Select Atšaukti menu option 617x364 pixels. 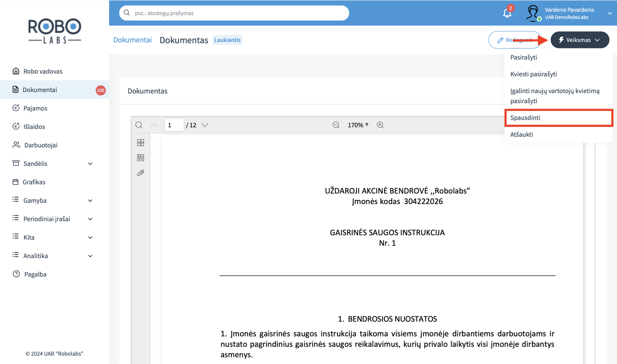(x=559, y=134)
